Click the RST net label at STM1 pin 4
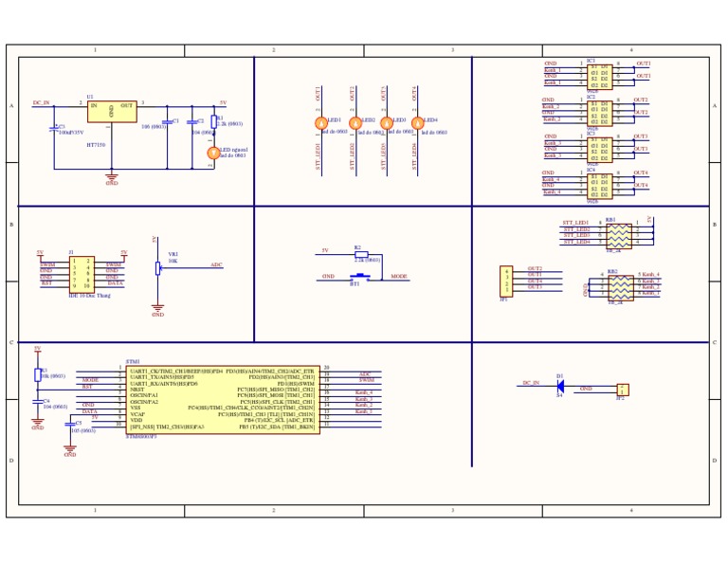This screenshot has height=563, width=728. tap(87, 387)
